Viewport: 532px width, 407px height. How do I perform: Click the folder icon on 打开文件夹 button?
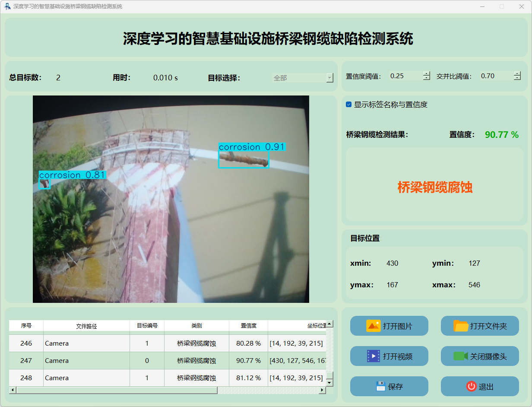point(461,326)
